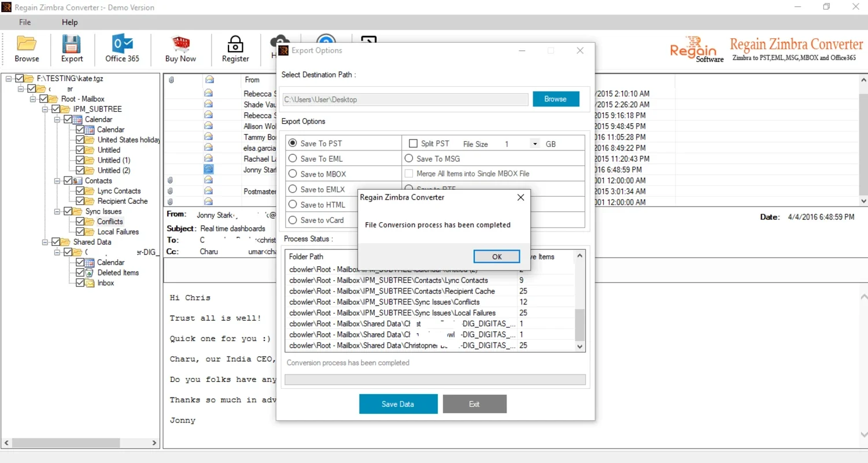Viewport: 868px width, 463px height.
Task: Select the Untitled (1) folder label
Action: (x=114, y=160)
